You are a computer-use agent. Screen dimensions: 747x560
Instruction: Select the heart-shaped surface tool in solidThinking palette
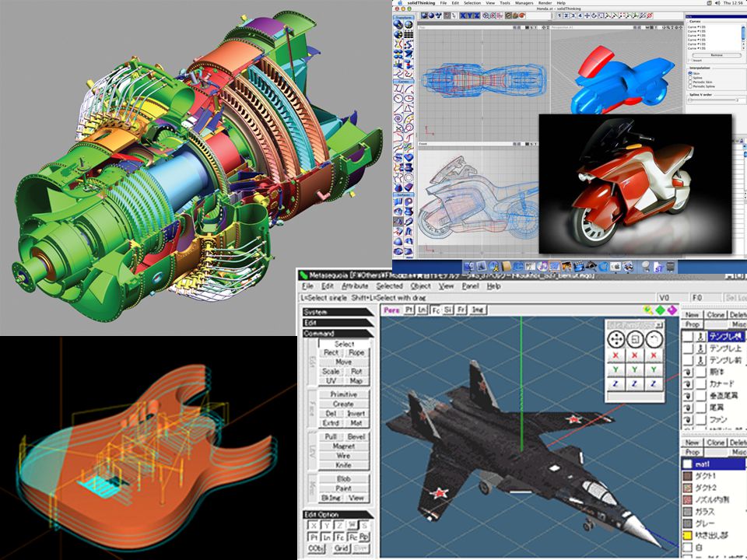(409, 156)
